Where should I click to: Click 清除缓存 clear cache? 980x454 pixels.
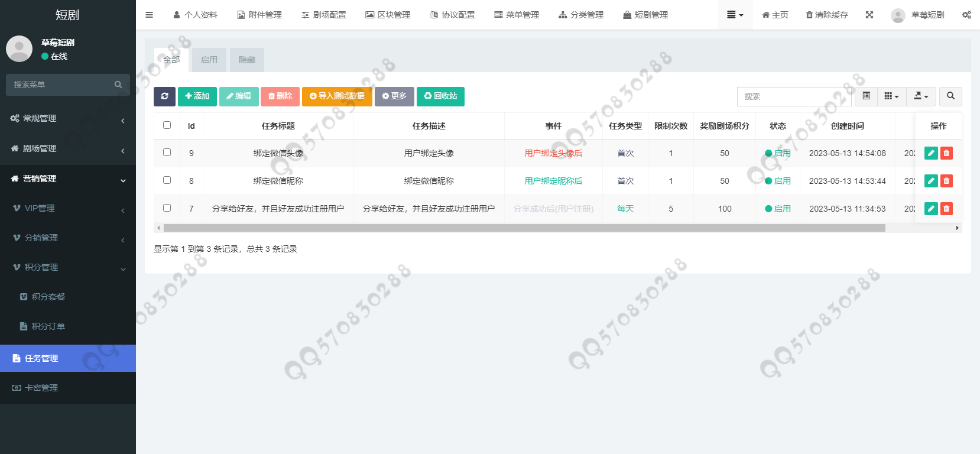tap(827, 15)
